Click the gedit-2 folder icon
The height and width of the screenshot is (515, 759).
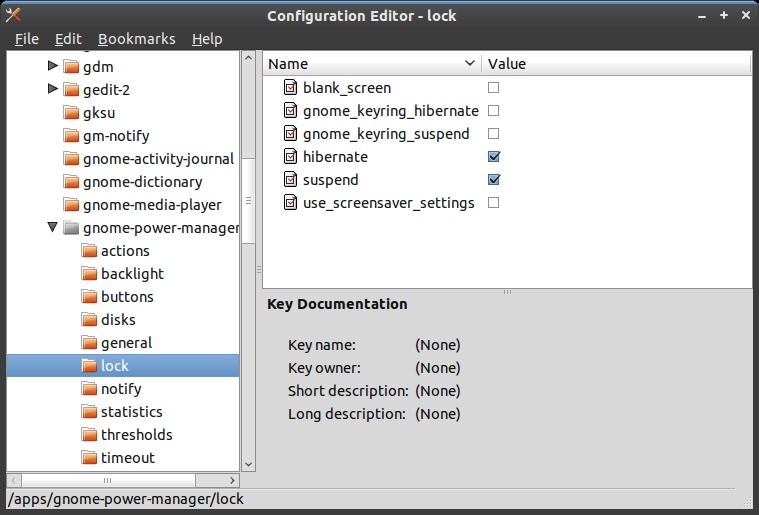click(71, 90)
